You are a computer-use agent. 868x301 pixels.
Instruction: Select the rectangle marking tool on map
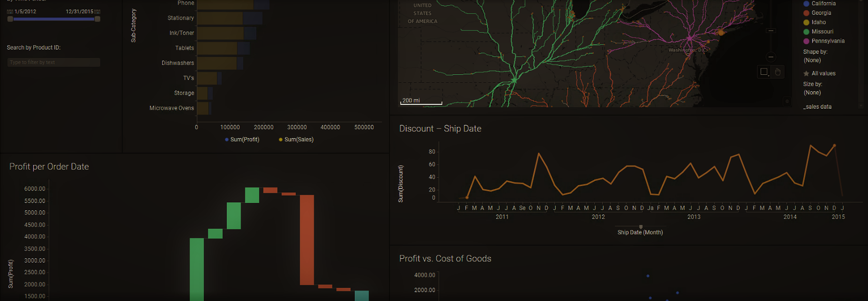[764, 72]
